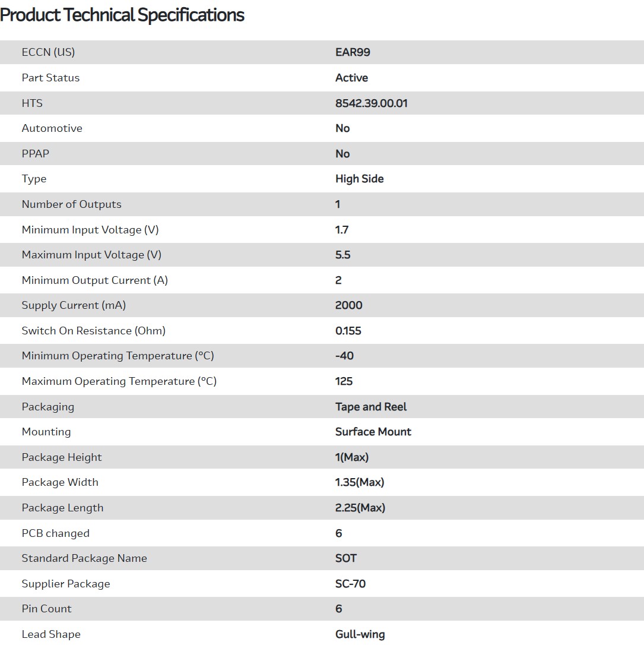Viewport: 644px width, 645px height.
Task: Select the 0.155 switch on resistance value
Action: click(348, 331)
